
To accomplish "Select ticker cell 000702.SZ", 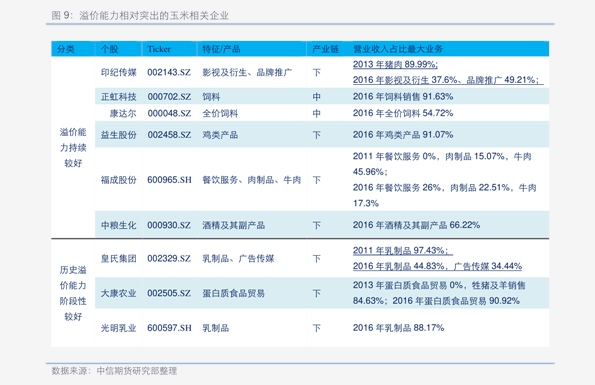I will click(169, 97).
